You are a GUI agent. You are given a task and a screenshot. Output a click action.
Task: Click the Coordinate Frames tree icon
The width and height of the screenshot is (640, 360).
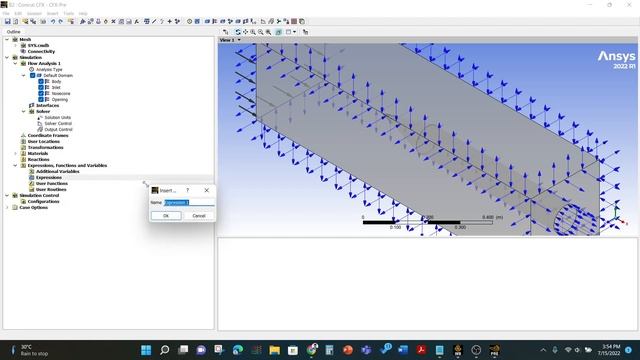pyautogui.click(x=23, y=135)
